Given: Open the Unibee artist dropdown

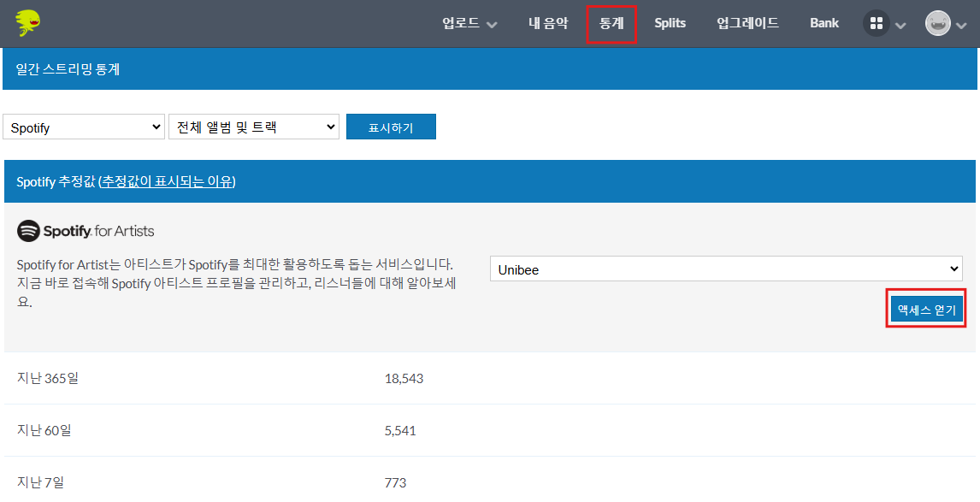Looking at the screenshot, I should [726, 269].
